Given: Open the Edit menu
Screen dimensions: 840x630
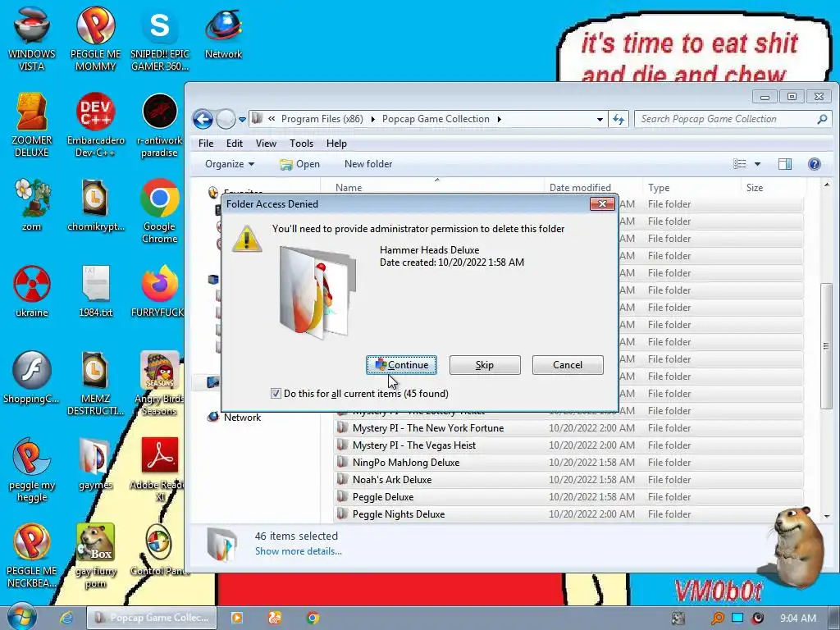Looking at the screenshot, I should [x=234, y=144].
